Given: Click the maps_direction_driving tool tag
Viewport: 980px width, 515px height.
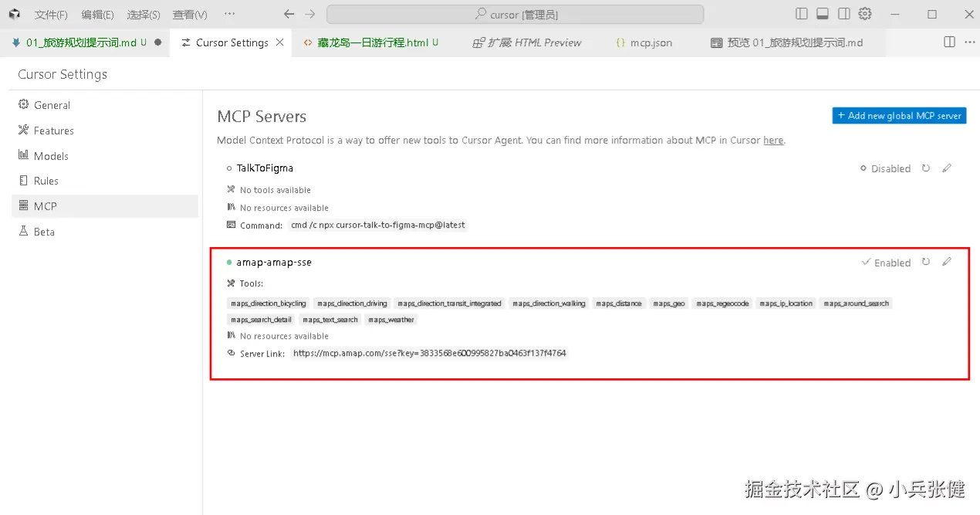Looking at the screenshot, I should 352,303.
